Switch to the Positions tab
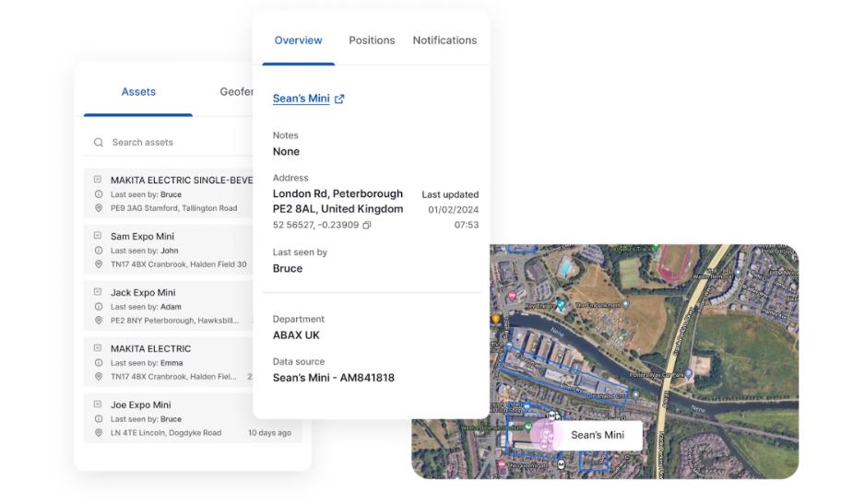The width and height of the screenshot is (853, 504). [372, 41]
